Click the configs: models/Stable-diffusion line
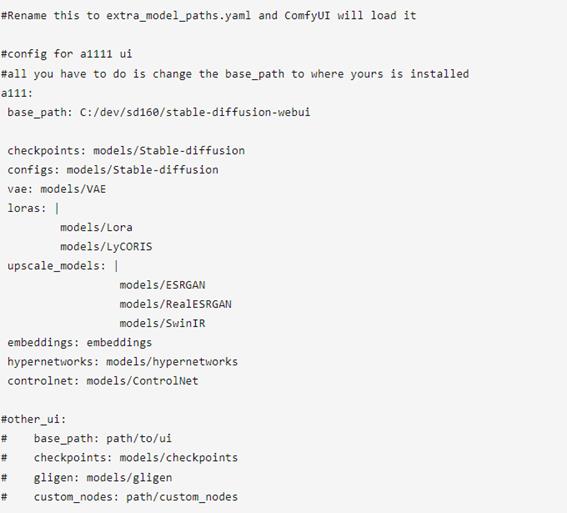 (x=113, y=170)
